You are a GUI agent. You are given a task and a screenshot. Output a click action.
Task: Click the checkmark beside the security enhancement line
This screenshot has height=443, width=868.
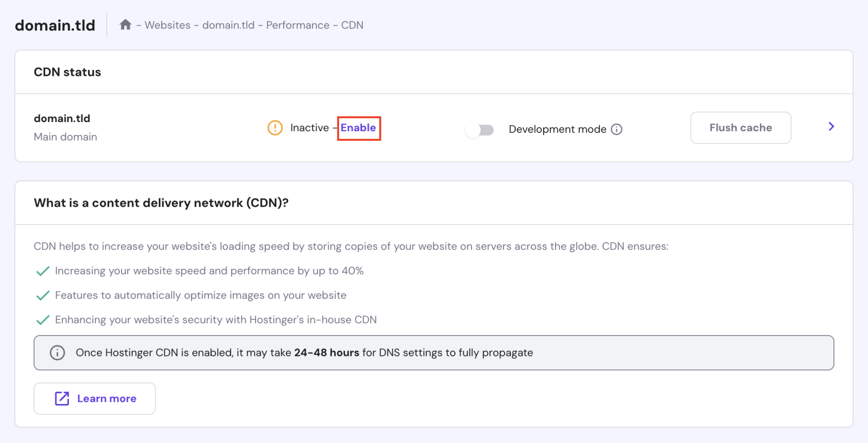click(43, 320)
